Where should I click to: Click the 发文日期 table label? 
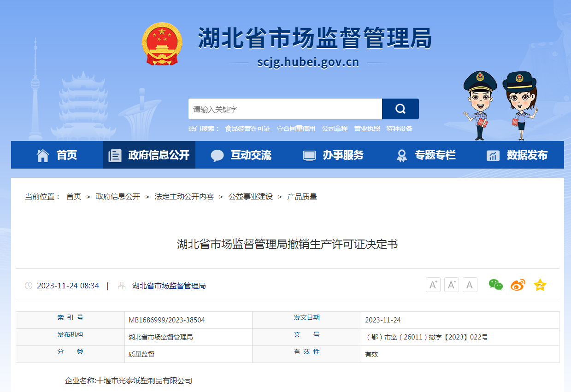(307, 317)
